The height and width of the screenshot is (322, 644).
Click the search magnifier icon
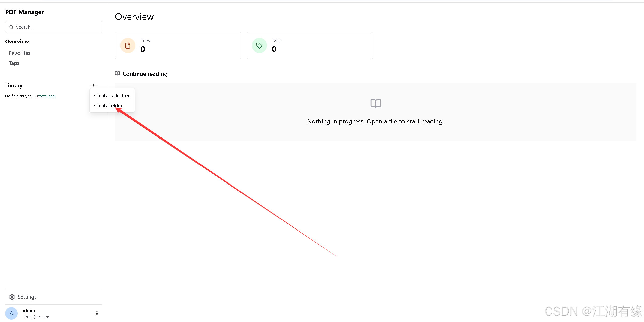[x=11, y=27]
